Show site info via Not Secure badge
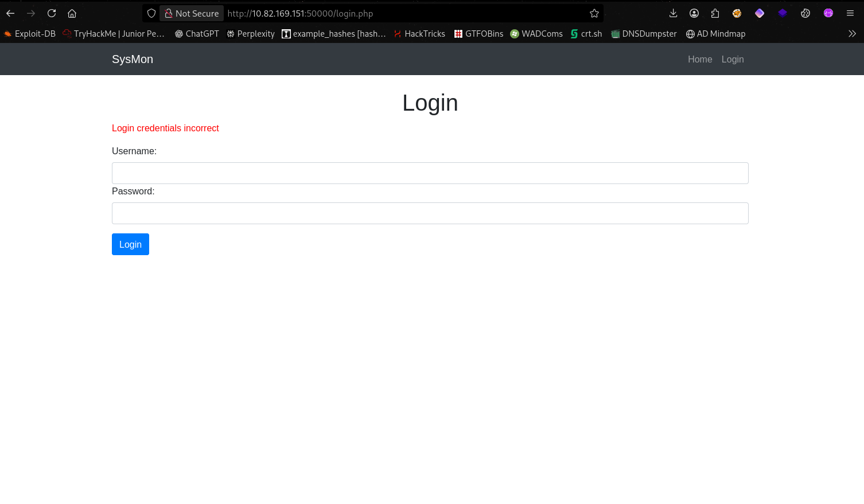 point(192,13)
